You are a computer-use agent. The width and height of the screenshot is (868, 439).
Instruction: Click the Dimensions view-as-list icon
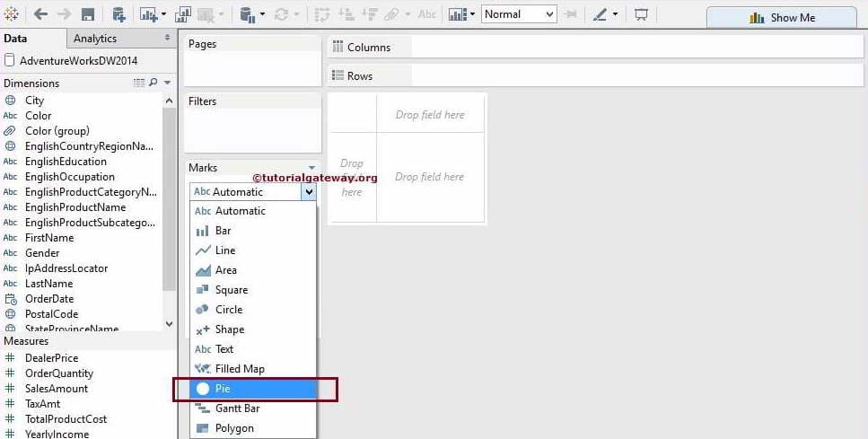tap(139, 83)
